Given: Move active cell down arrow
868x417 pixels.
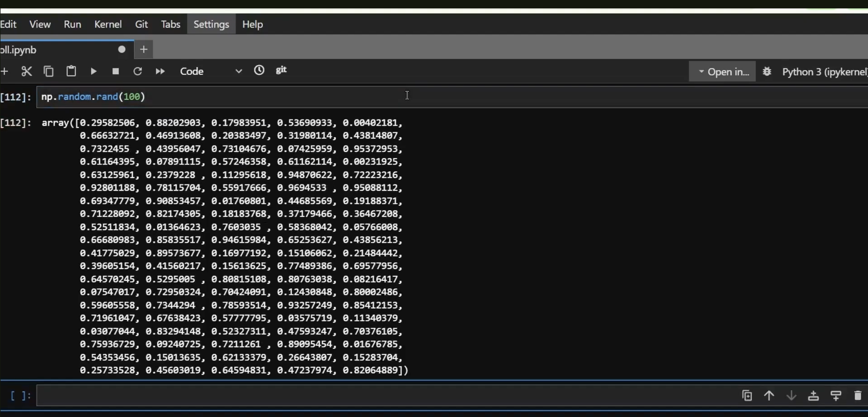Looking at the screenshot, I should (791, 396).
